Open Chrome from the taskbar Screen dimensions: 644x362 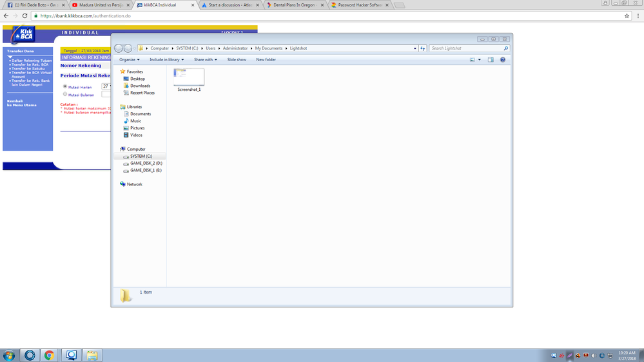(x=49, y=356)
